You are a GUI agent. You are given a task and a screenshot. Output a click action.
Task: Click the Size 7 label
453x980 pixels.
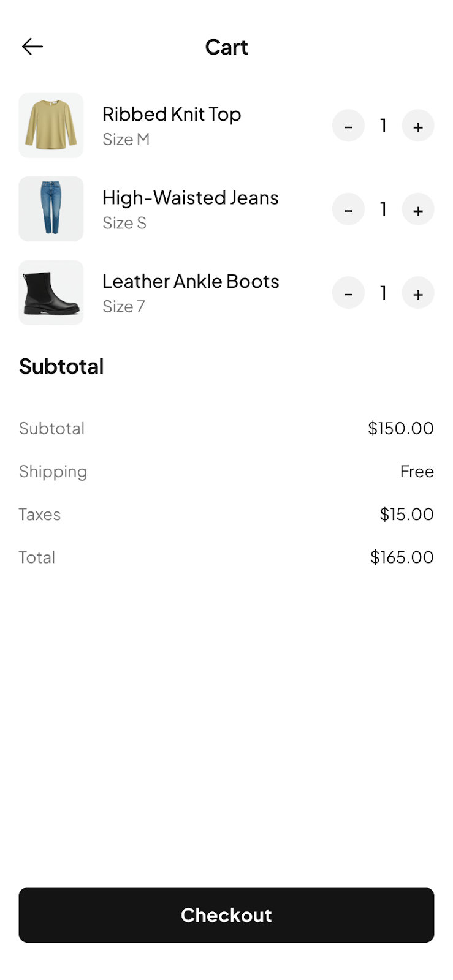point(124,307)
